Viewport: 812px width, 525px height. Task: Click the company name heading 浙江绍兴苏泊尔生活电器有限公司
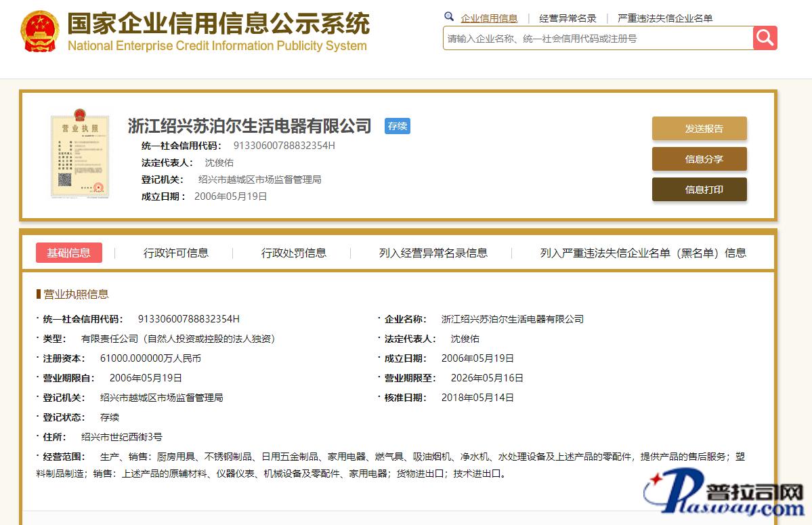[x=250, y=126]
